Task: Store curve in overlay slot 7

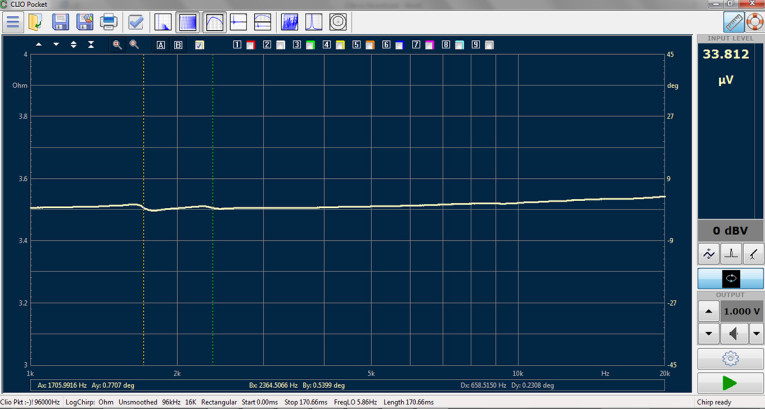Action: (416, 44)
